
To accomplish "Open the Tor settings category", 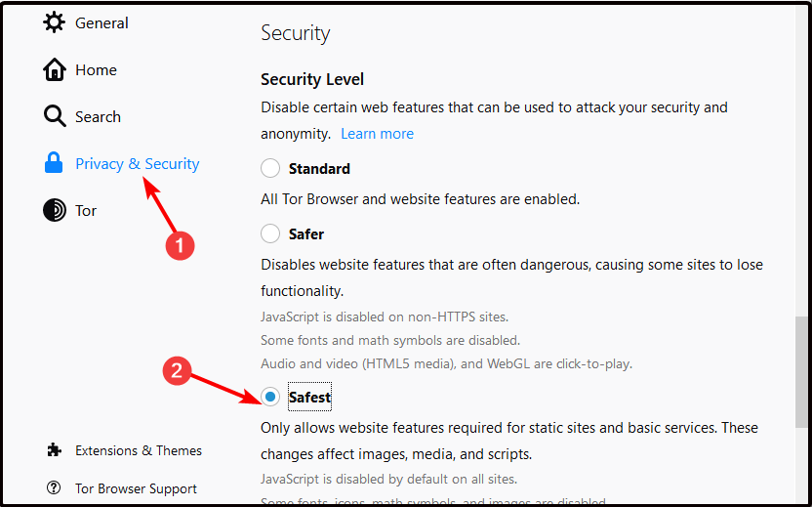I will pyautogui.click(x=86, y=210).
